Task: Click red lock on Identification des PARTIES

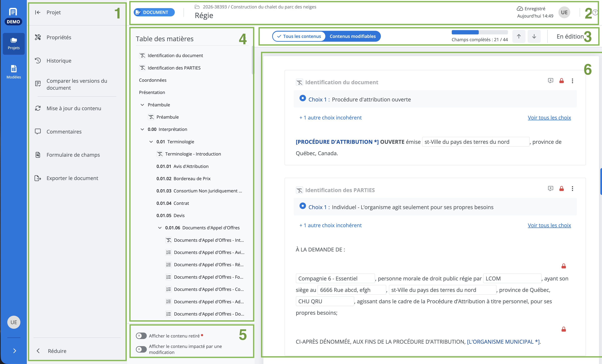Action: pyautogui.click(x=561, y=189)
